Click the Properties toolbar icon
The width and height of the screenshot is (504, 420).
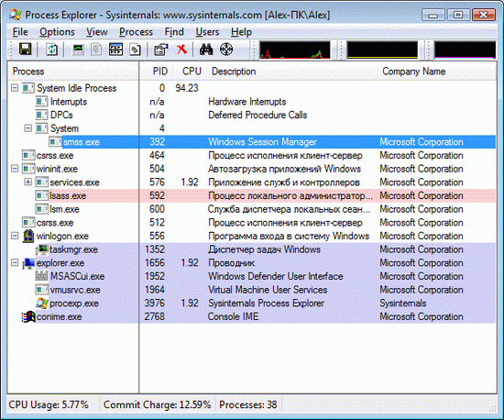(161, 50)
